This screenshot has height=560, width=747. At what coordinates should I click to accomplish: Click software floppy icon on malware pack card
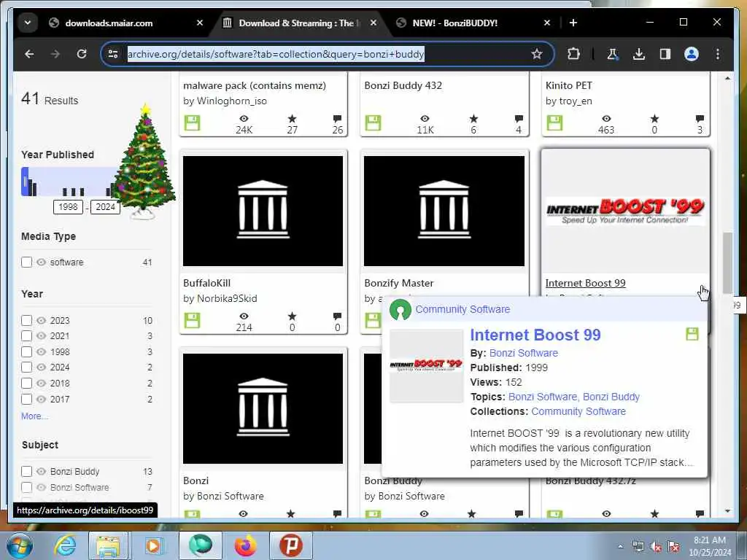[x=192, y=122]
